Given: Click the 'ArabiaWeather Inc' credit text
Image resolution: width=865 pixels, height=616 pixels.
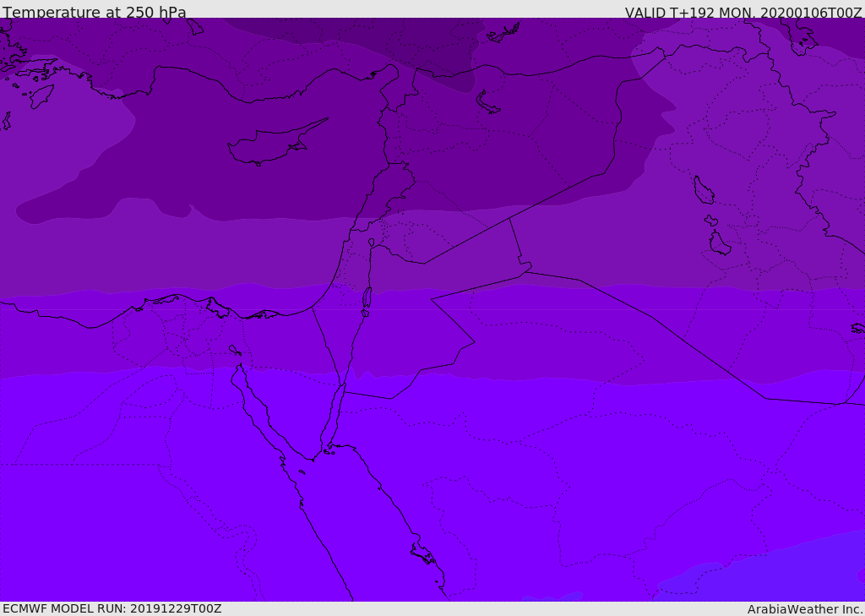Looking at the screenshot, I should [805, 609].
